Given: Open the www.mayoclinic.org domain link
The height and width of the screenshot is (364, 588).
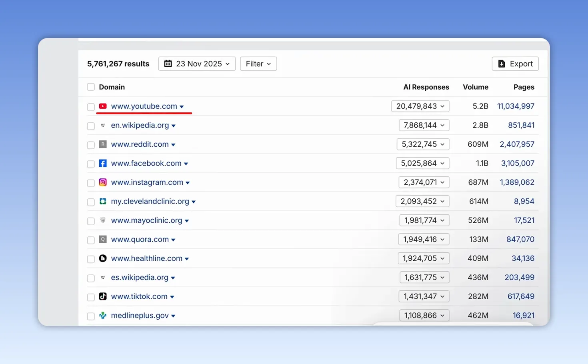Looking at the screenshot, I should point(147,220).
